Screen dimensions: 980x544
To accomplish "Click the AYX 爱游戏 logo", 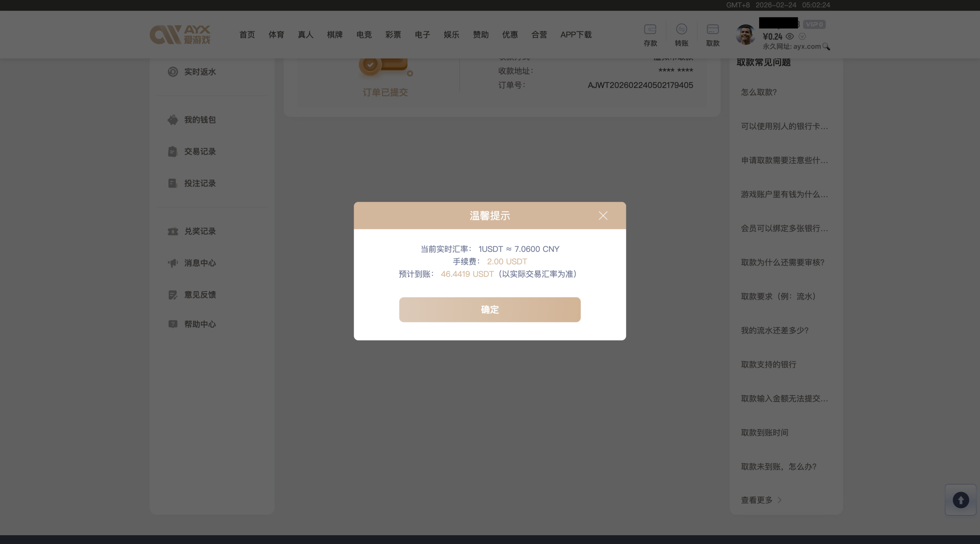I will [180, 35].
